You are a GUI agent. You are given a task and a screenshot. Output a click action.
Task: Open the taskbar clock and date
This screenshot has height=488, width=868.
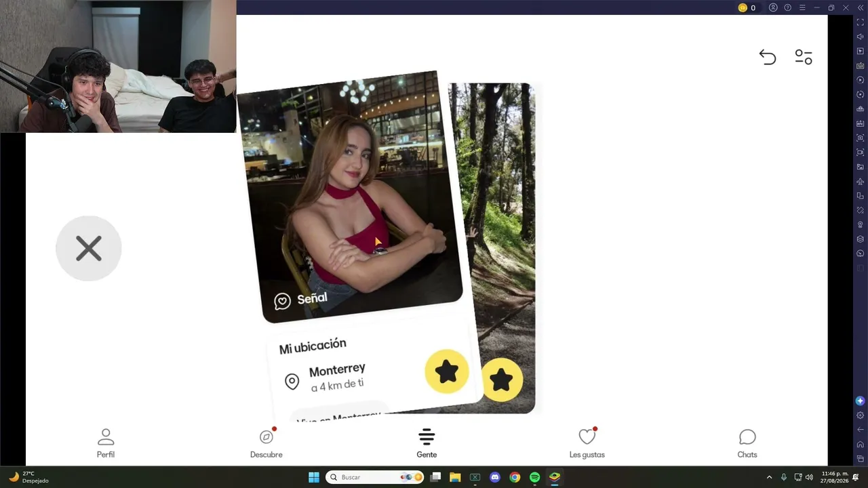(834, 477)
